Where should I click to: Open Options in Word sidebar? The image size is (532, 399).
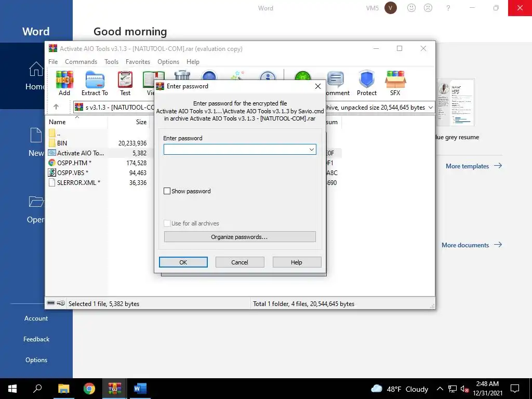point(36,360)
